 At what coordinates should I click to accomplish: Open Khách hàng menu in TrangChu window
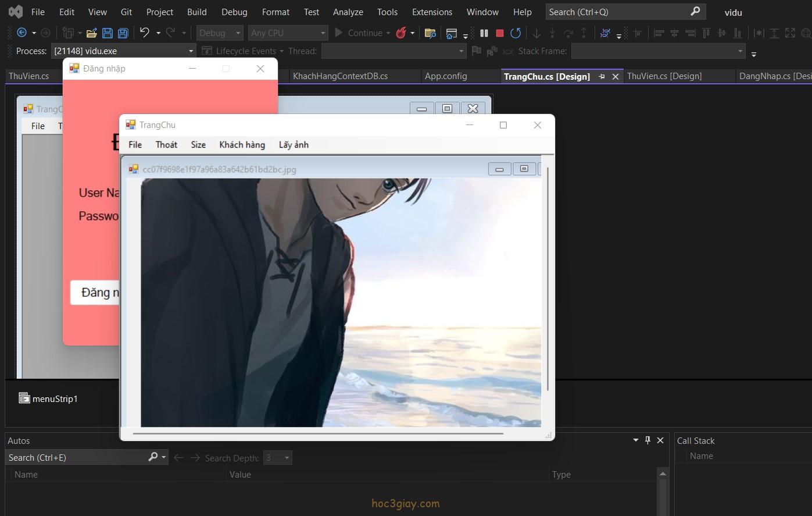[242, 145]
